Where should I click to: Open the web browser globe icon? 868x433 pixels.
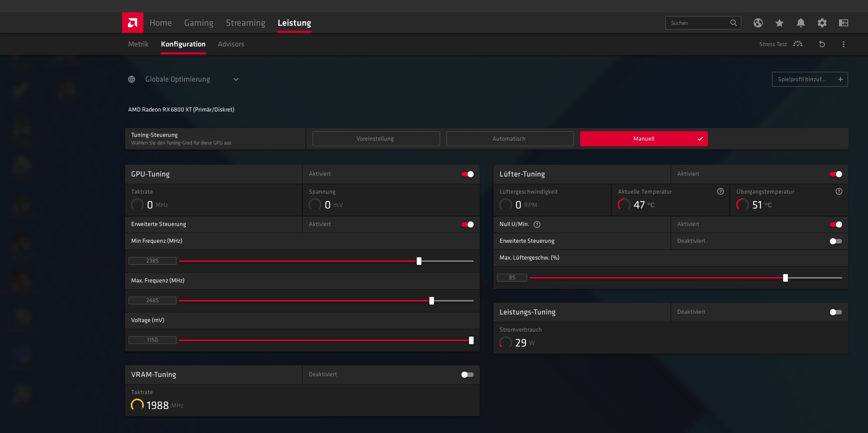[x=758, y=23]
